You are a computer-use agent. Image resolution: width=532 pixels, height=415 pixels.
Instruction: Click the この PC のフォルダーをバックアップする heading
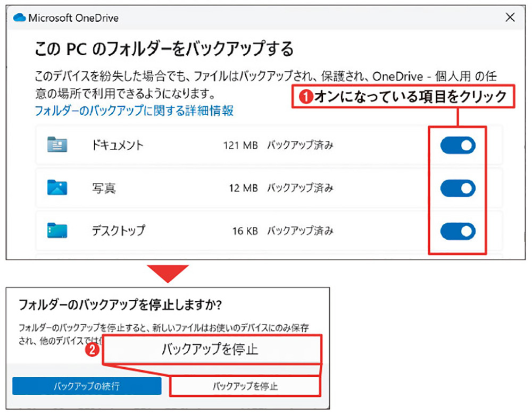click(x=164, y=48)
